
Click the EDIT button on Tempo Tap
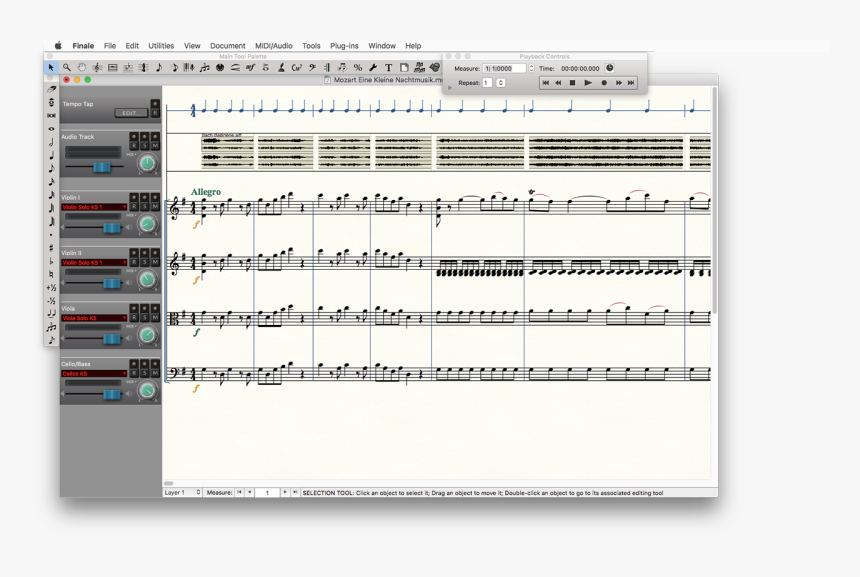(129, 112)
